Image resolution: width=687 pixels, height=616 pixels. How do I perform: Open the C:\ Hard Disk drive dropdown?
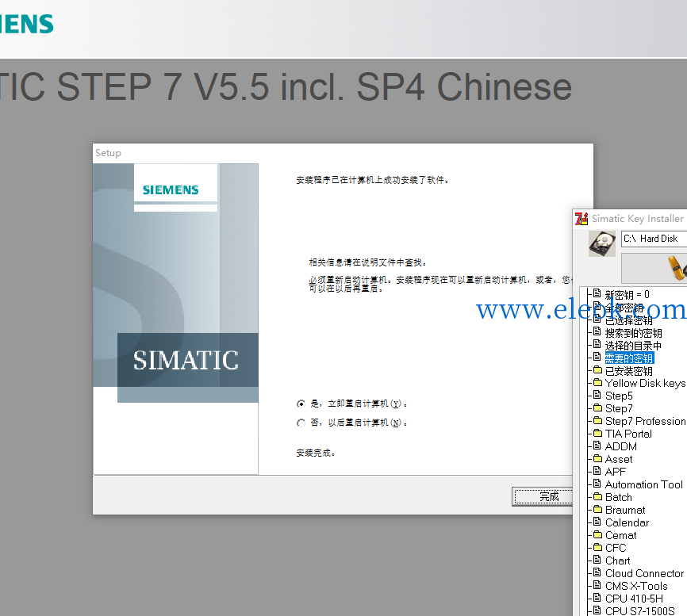pos(654,239)
